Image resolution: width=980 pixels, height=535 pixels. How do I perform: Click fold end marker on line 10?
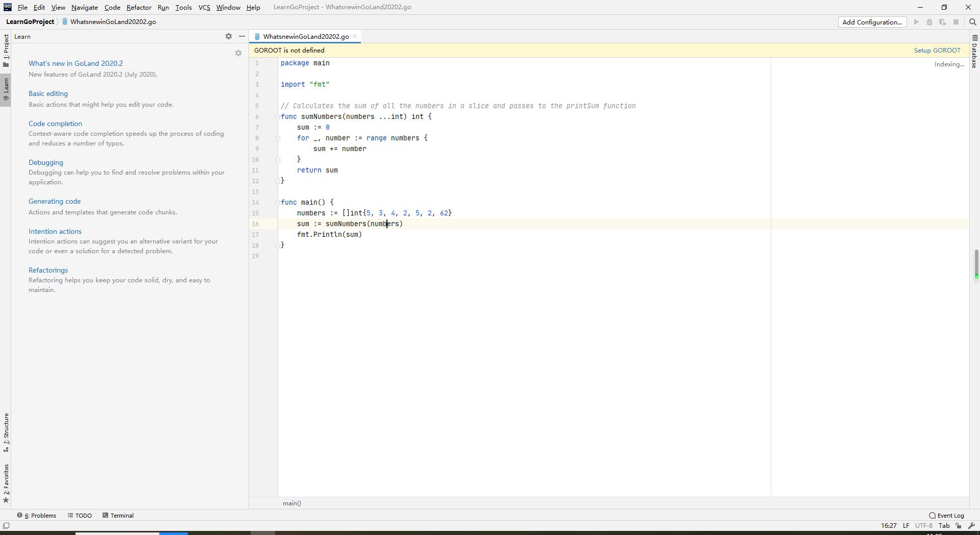pos(278,160)
